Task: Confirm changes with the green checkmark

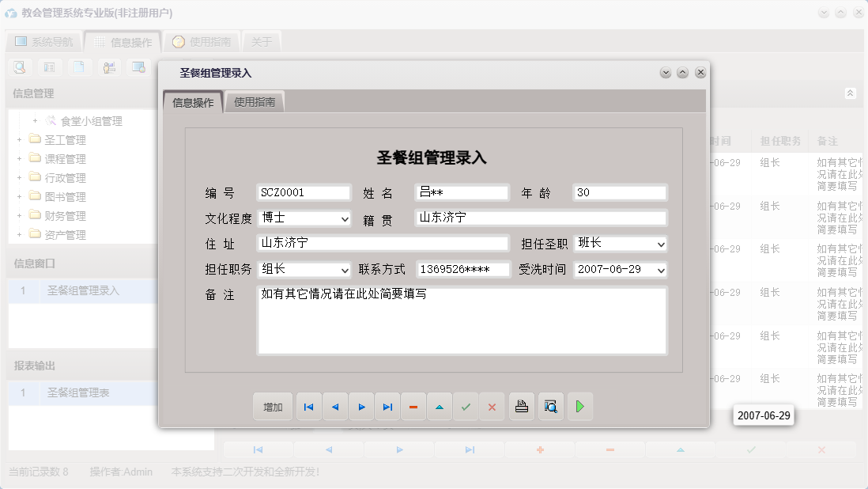Action: click(466, 406)
